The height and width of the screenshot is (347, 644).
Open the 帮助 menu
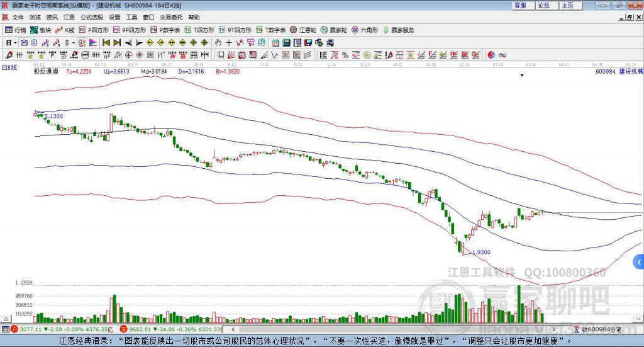point(194,17)
